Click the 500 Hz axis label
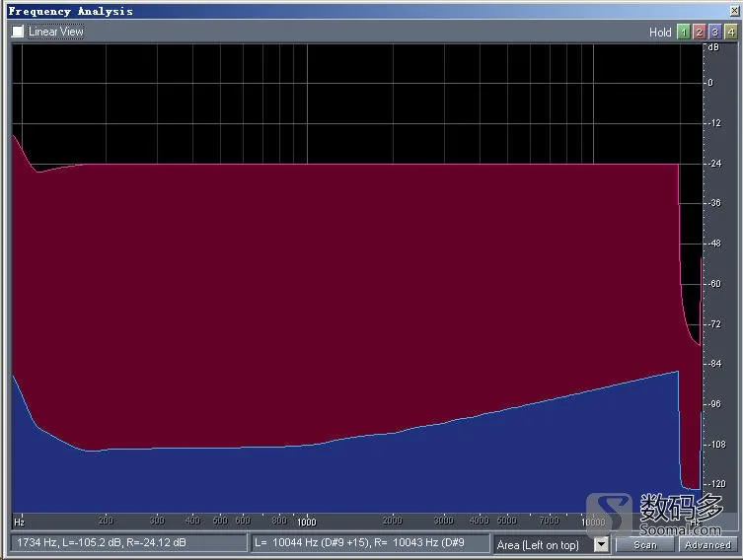743x560 pixels. 220,521
